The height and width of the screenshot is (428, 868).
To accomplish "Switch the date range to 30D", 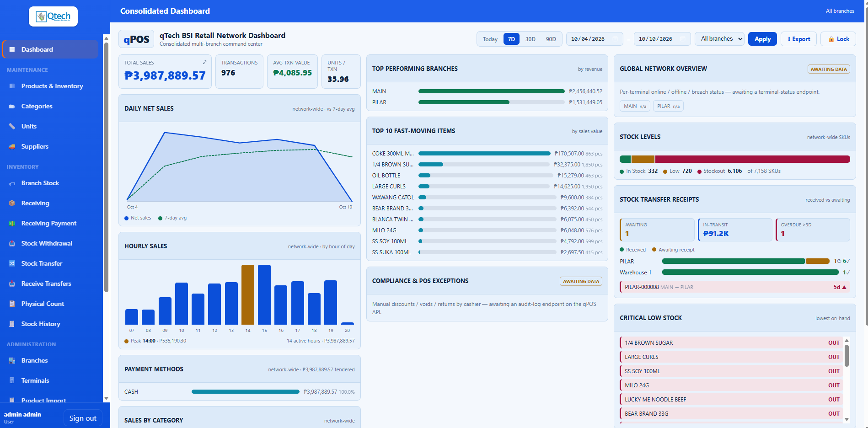I will point(530,39).
